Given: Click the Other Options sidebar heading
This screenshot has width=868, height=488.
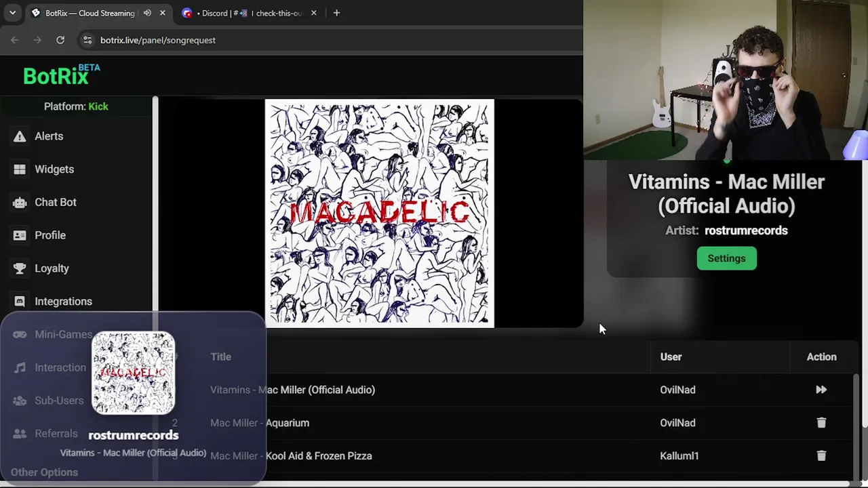Looking at the screenshot, I should coord(44,472).
